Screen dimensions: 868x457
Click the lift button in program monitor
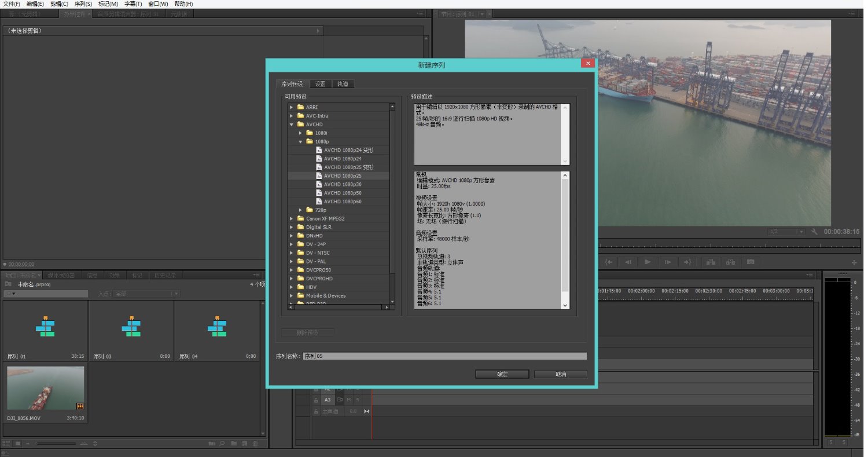[710, 262]
